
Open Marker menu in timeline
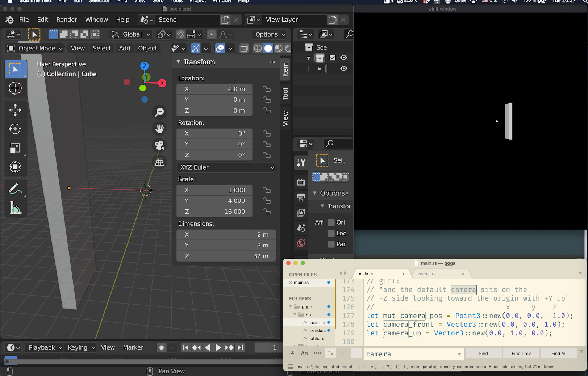(x=133, y=348)
